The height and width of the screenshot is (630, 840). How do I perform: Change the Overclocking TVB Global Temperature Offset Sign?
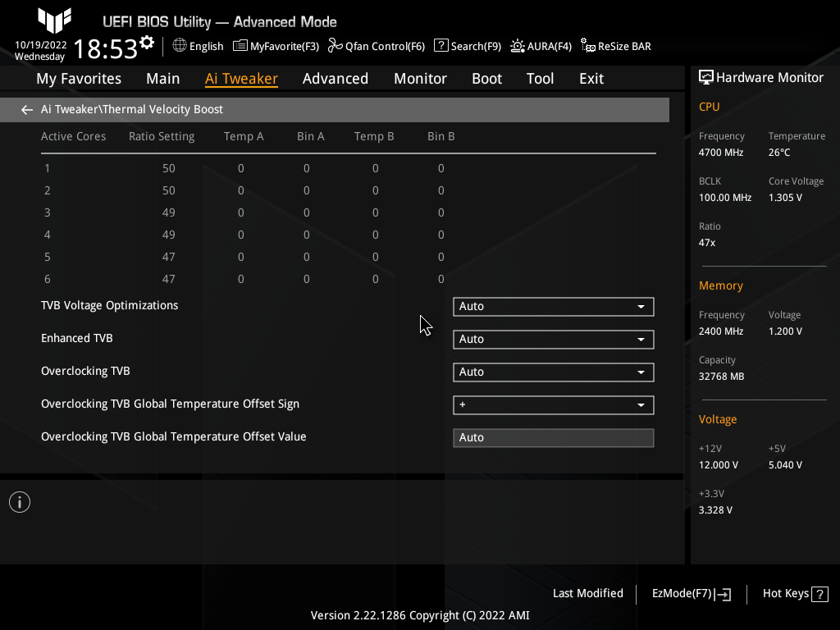[553, 404]
